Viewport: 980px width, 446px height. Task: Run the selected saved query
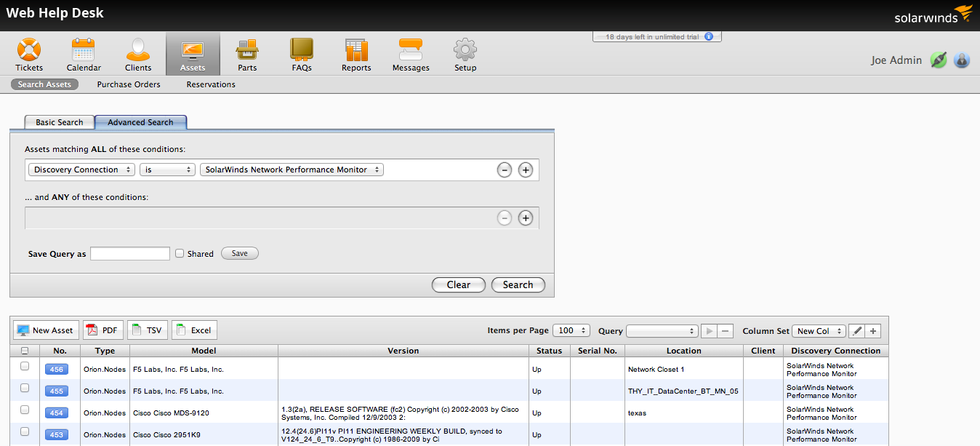[710, 331]
